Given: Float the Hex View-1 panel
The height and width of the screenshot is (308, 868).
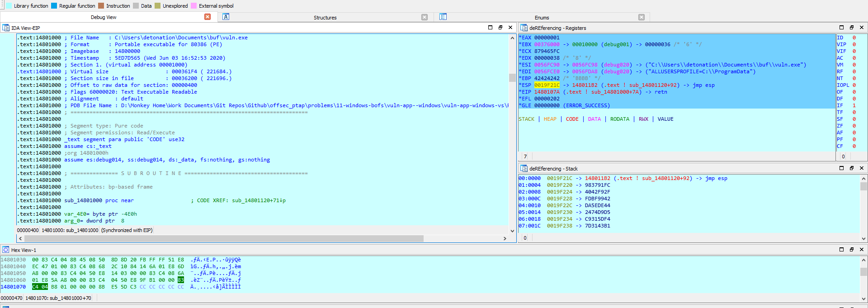Looking at the screenshot, I should [x=852, y=250].
